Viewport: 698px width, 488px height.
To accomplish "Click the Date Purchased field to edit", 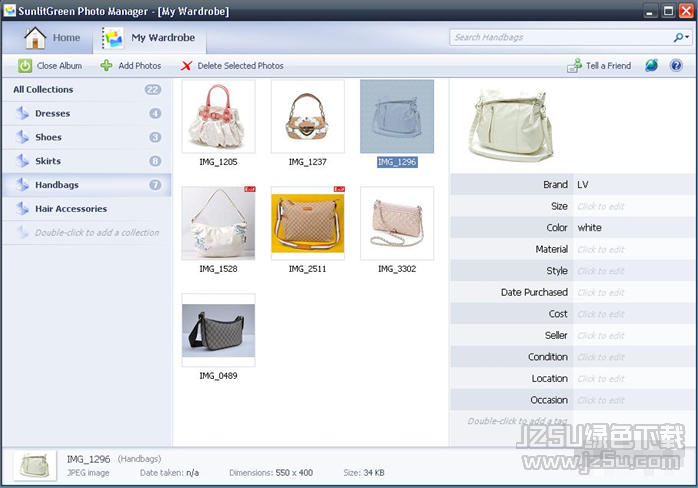I will (633, 293).
